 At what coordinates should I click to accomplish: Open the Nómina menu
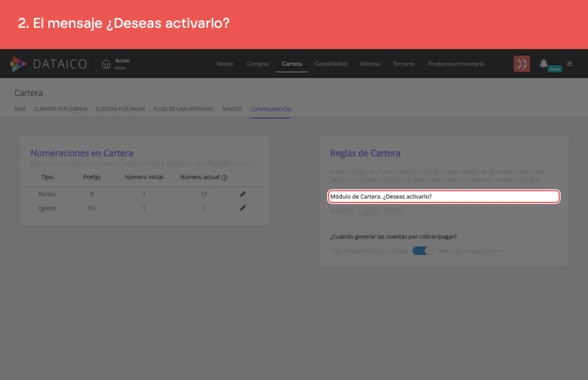pyautogui.click(x=370, y=64)
